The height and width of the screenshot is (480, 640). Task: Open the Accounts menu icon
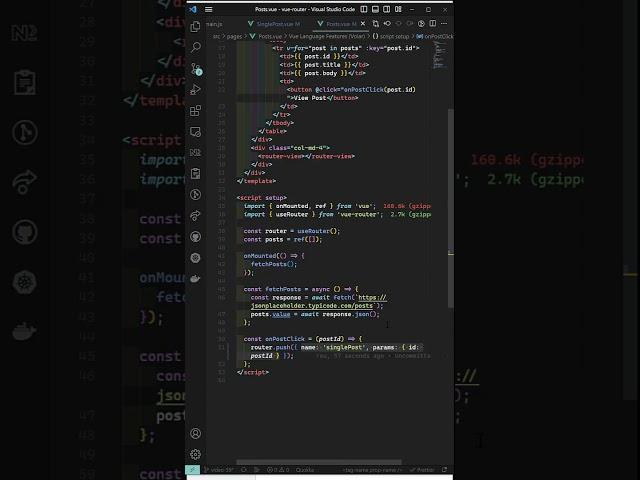tap(196, 433)
